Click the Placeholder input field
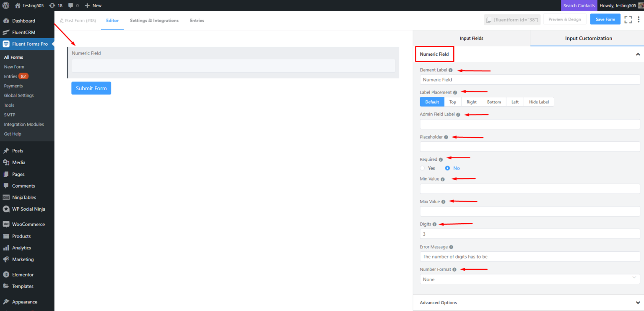644x311 pixels. point(530,146)
